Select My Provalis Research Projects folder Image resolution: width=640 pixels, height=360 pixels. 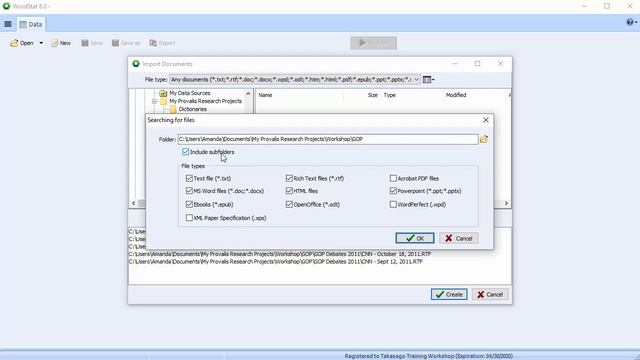(x=205, y=101)
